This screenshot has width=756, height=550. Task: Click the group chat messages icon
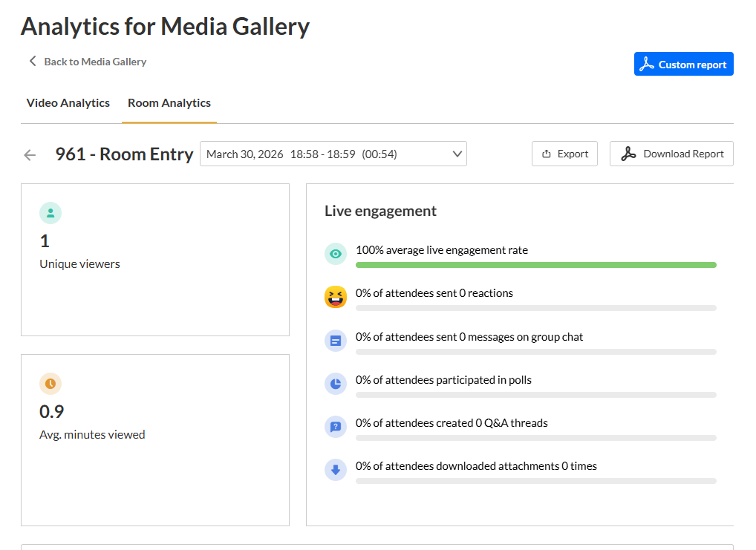click(x=336, y=341)
